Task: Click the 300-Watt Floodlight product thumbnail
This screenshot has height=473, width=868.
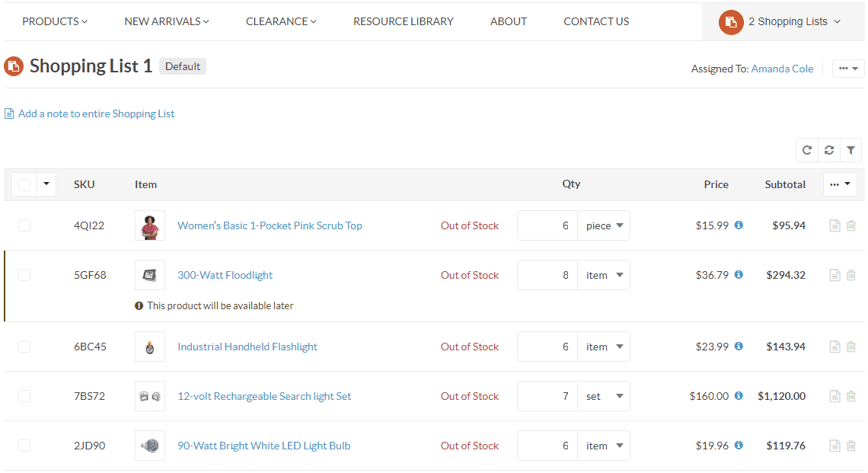Action: coord(150,275)
